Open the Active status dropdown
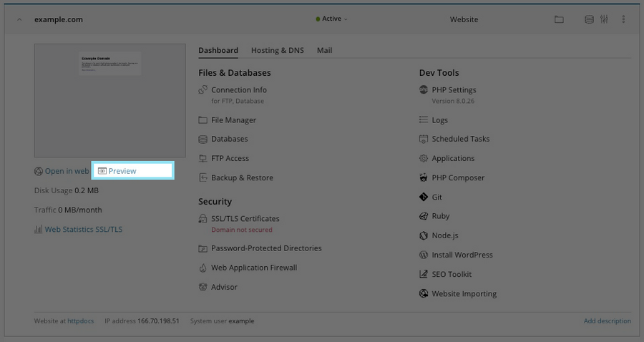Image resolution: width=644 pixels, height=342 pixels. coord(332,19)
